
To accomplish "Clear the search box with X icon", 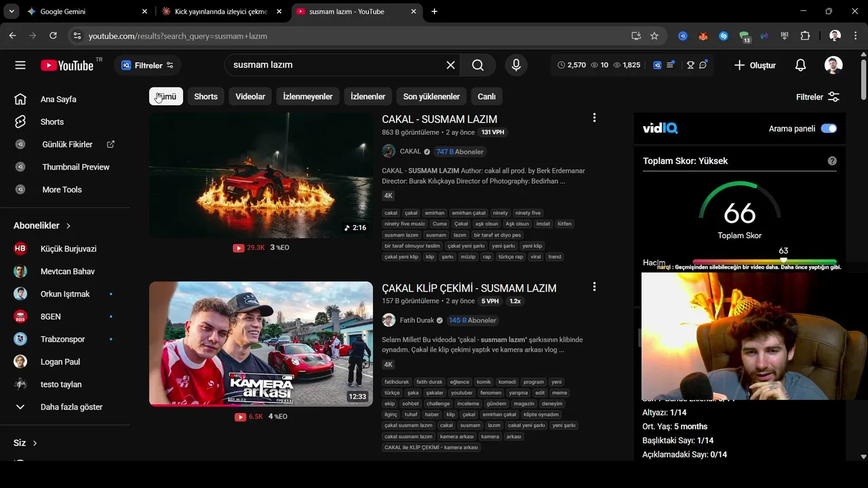I will (450, 65).
